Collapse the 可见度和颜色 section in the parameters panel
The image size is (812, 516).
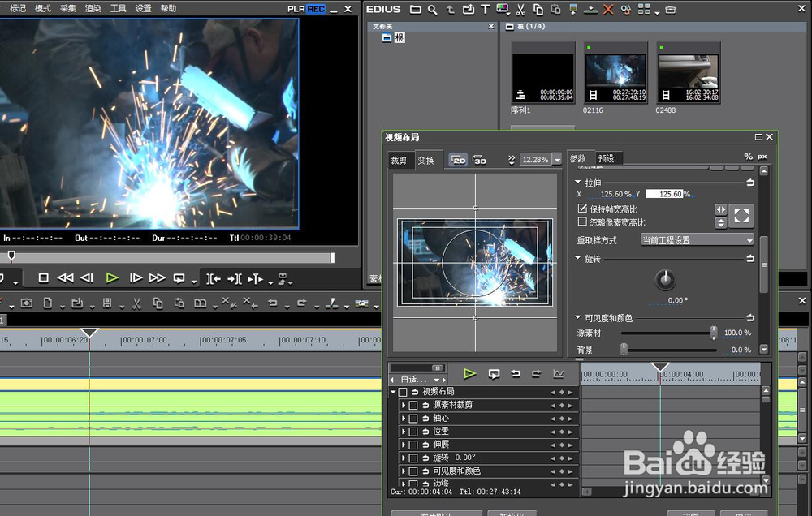click(x=578, y=317)
